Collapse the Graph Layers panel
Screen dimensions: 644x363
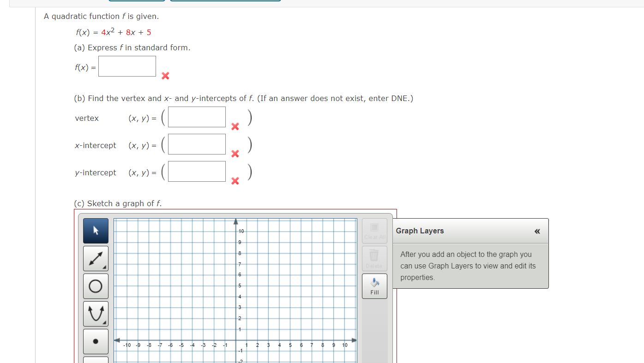point(537,231)
